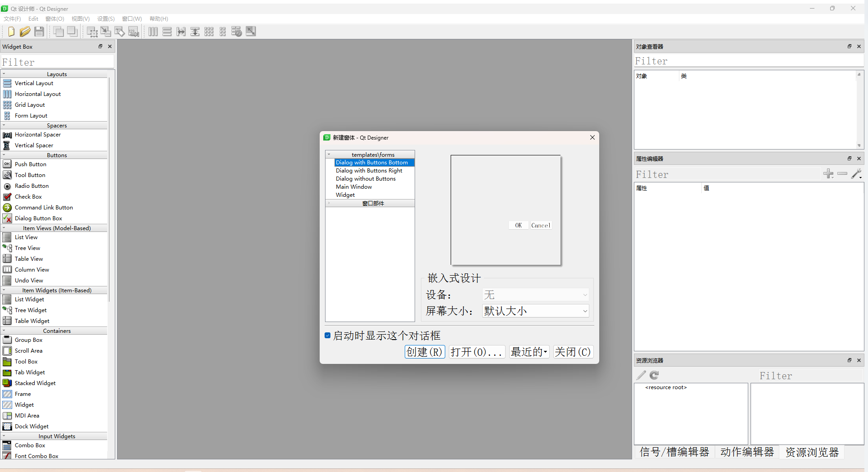Click the Send to Back toolbar icon
Screen dimensions: 868x472
[x=59, y=32]
